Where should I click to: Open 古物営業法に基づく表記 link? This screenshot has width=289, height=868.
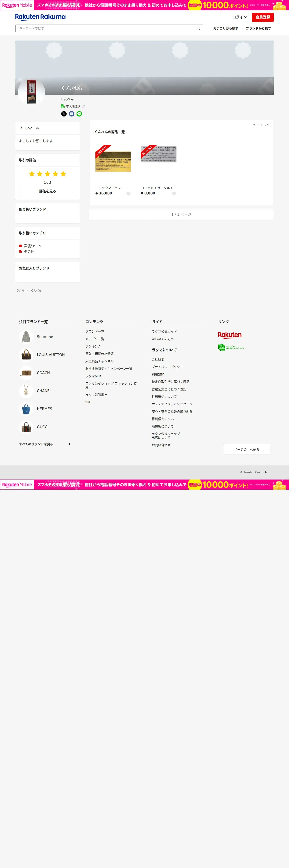pos(169,389)
